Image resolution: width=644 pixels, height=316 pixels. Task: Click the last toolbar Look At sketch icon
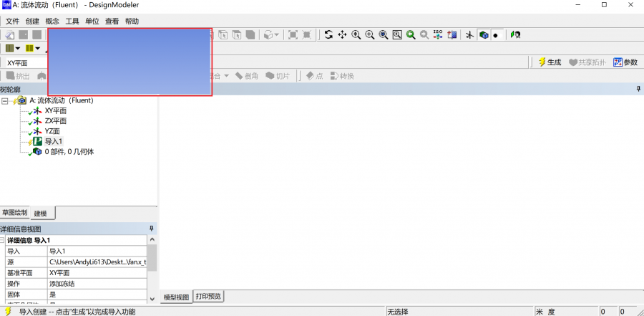click(x=515, y=35)
